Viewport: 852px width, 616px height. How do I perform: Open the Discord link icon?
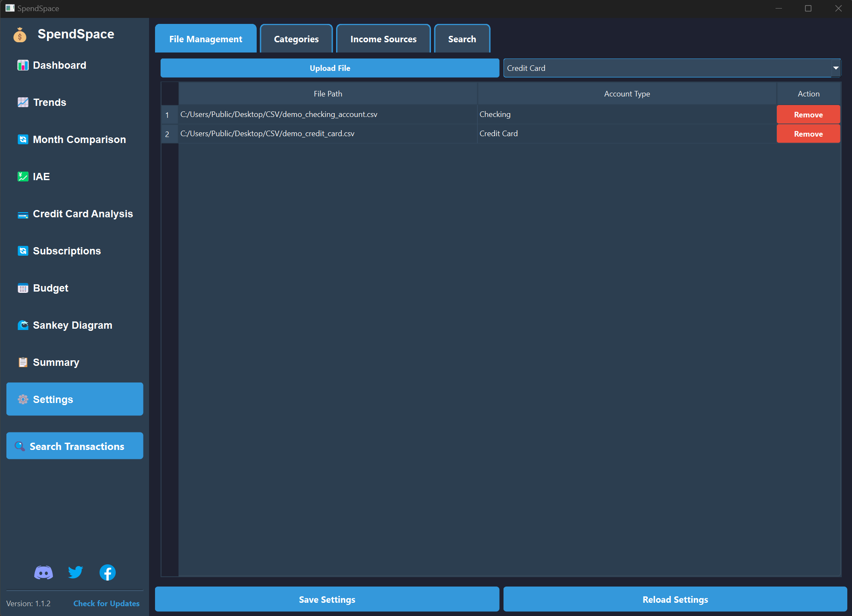click(x=44, y=572)
